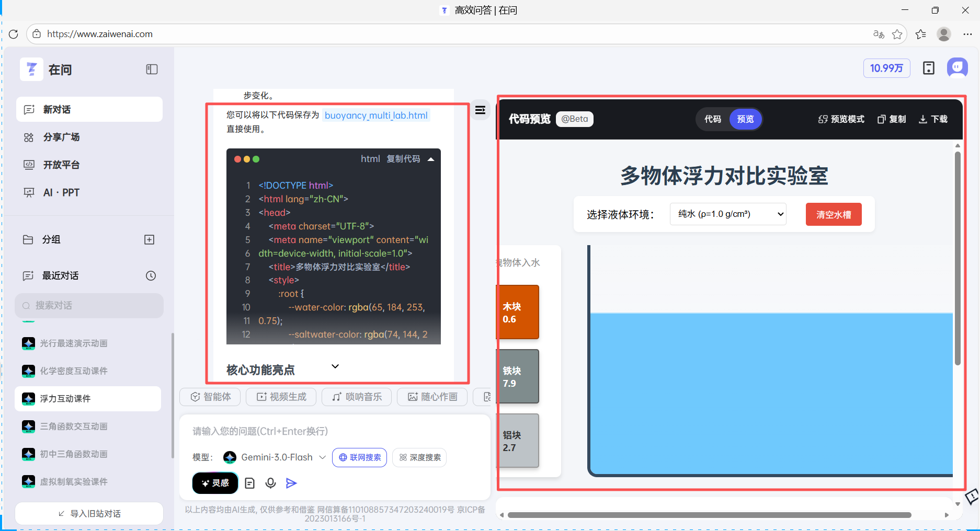Open the 纯水 liquid environment dropdown
The image size is (980, 531).
coord(727,214)
